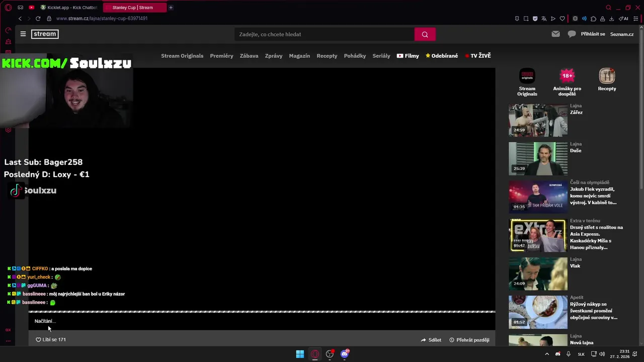Open Odebírané menu item
The height and width of the screenshot is (362, 644).
(x=442, y=56)
